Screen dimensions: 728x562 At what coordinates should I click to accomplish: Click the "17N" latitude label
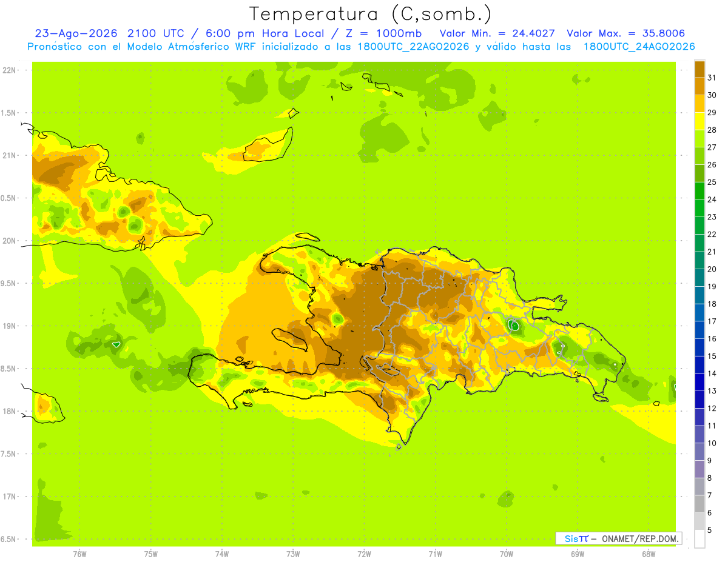(9, 497)
